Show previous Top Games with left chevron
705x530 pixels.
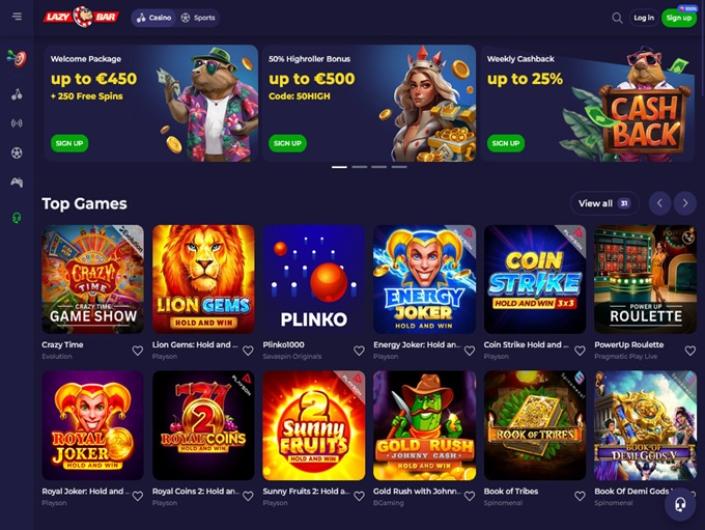click(x=660, y=204)
